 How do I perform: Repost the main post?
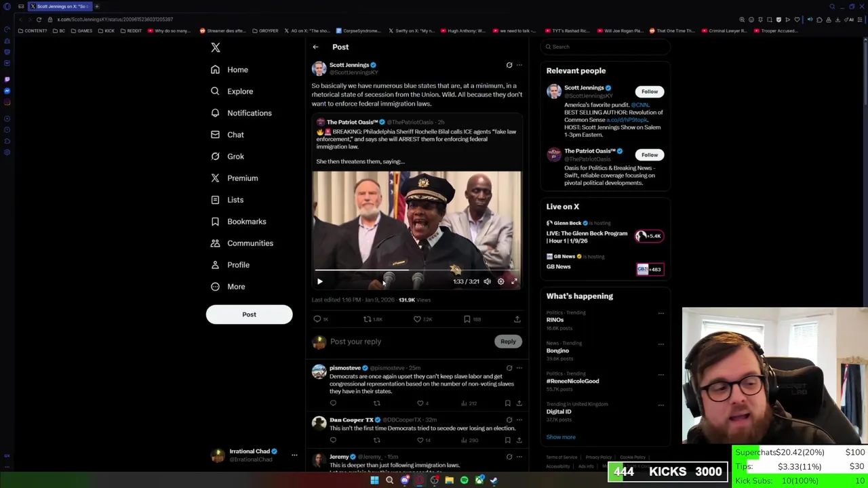pos(368,319)
